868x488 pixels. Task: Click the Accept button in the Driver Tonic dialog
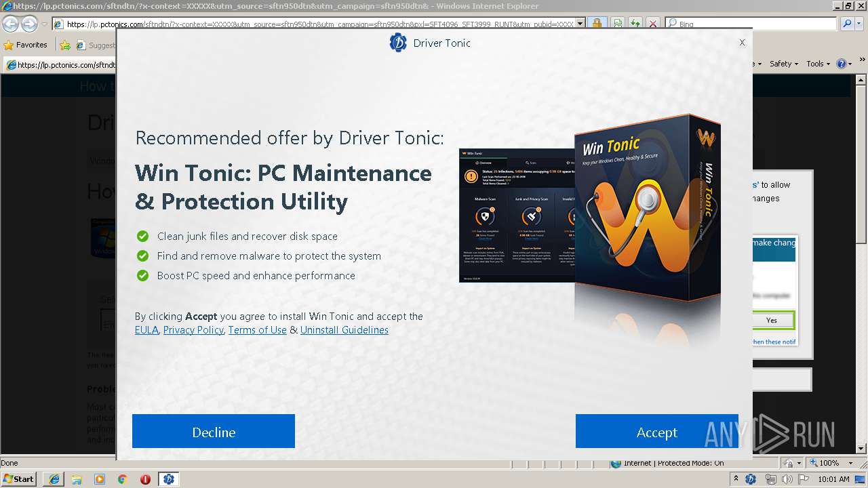pos(656,432)
